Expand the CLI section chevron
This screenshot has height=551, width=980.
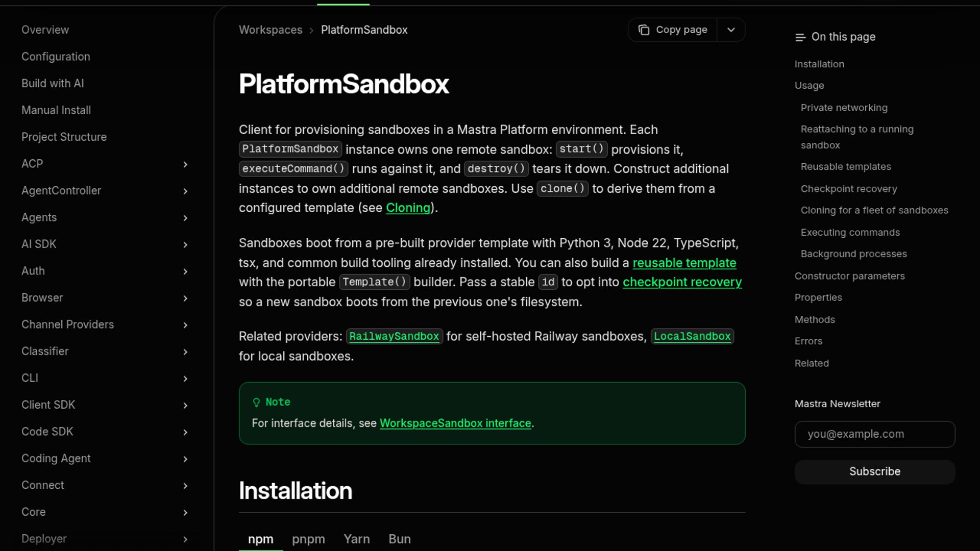click(x=185, y=379)
